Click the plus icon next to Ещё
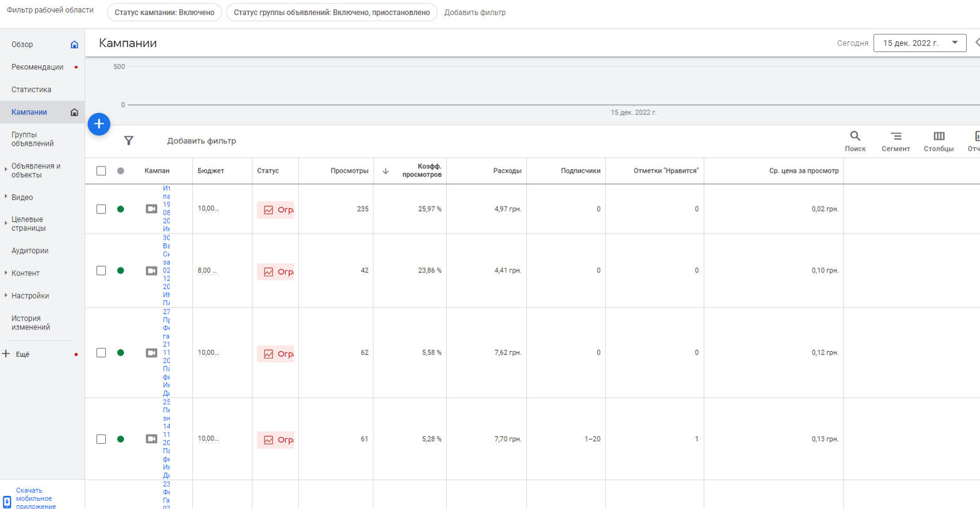Viewport: 980px width, 509px height. point(6,354)
